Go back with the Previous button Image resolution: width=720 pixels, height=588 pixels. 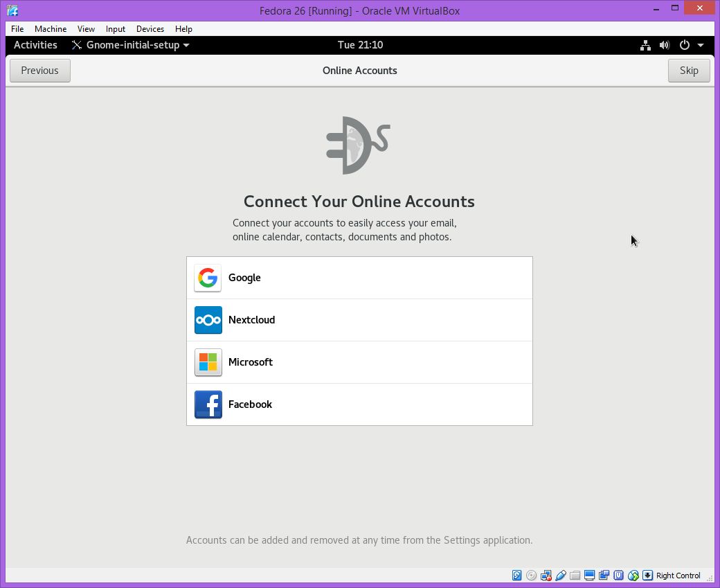click(x=40, y=71)
